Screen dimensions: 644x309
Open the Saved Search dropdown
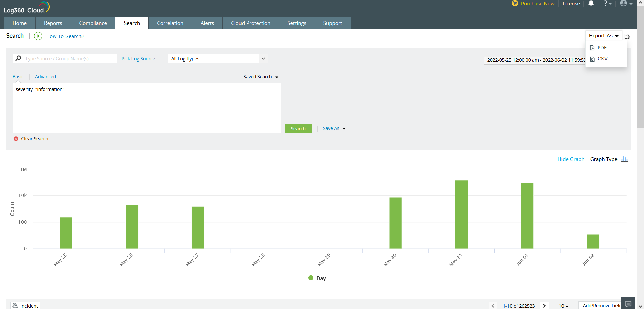tap(261, 77)
